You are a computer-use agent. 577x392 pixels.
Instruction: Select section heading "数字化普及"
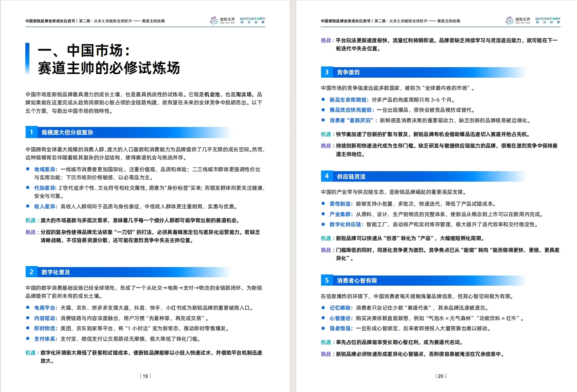tap(56, 272)
